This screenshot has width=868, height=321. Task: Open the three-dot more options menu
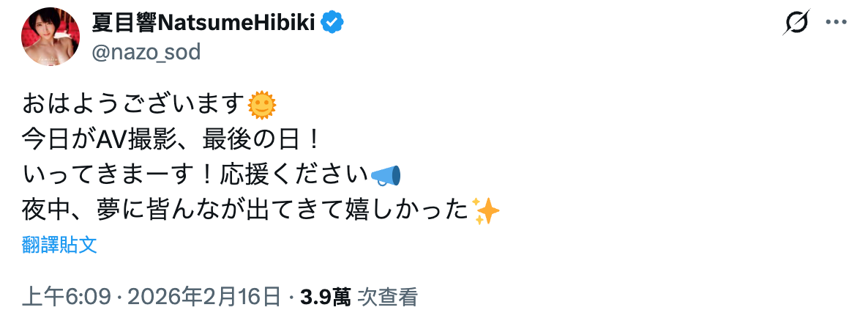836,23
